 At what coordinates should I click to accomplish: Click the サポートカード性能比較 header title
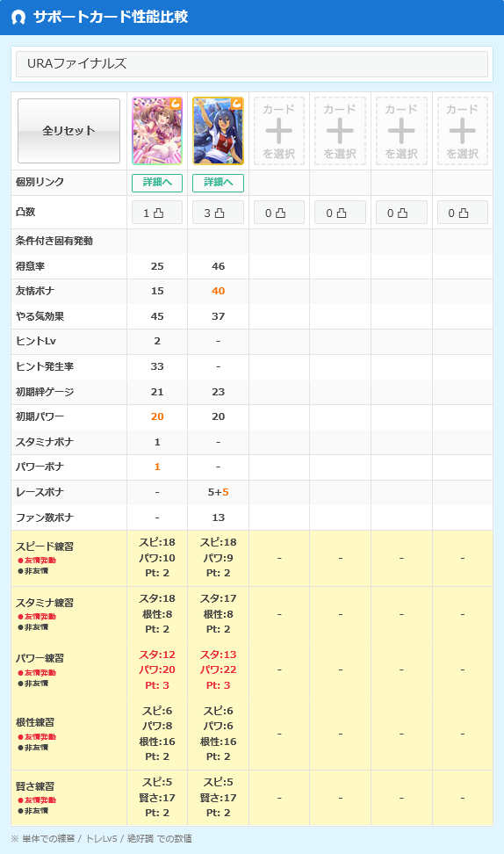tap(111, 17)
